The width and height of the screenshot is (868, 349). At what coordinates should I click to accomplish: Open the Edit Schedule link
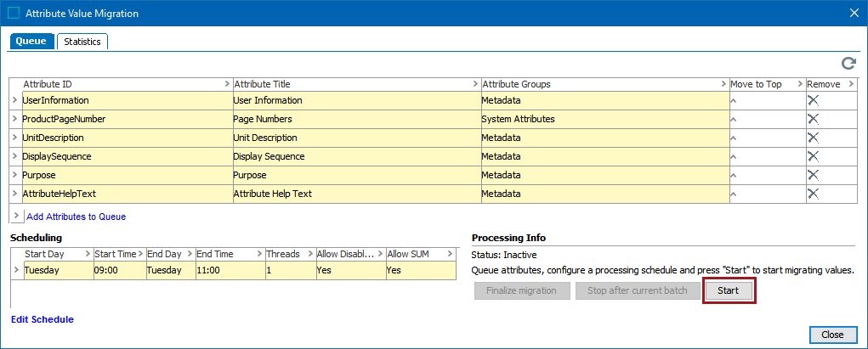click(43, 319)
